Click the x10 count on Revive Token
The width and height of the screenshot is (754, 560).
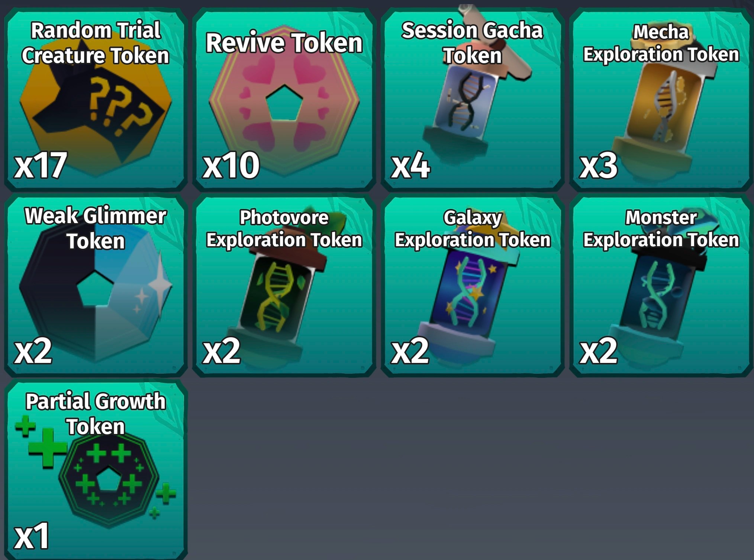click(231, 165)
